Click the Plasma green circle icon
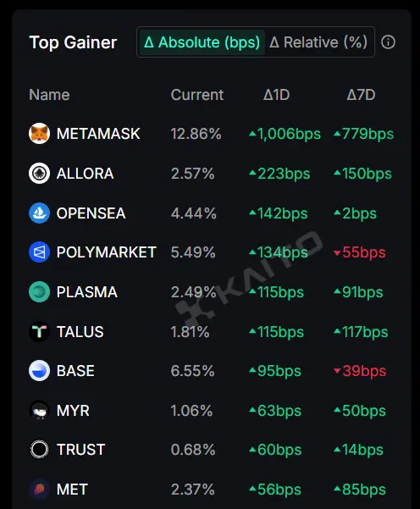 coord(39,292)
